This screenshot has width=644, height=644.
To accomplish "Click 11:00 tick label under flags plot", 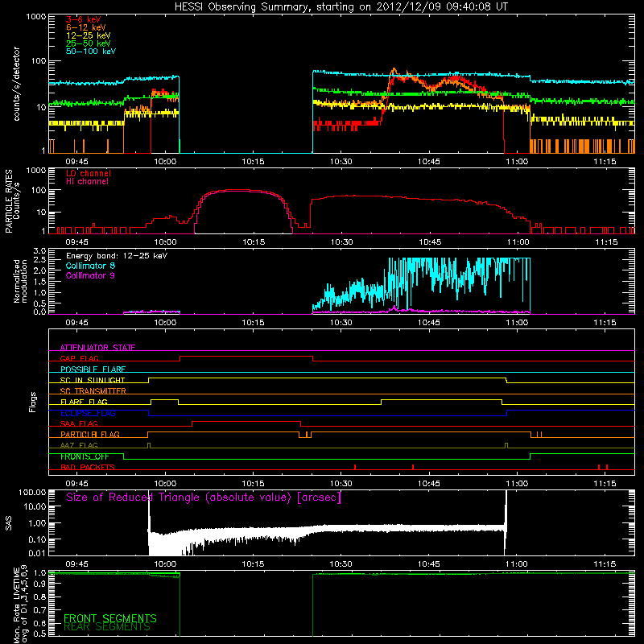I will click(x=517, y=484).
